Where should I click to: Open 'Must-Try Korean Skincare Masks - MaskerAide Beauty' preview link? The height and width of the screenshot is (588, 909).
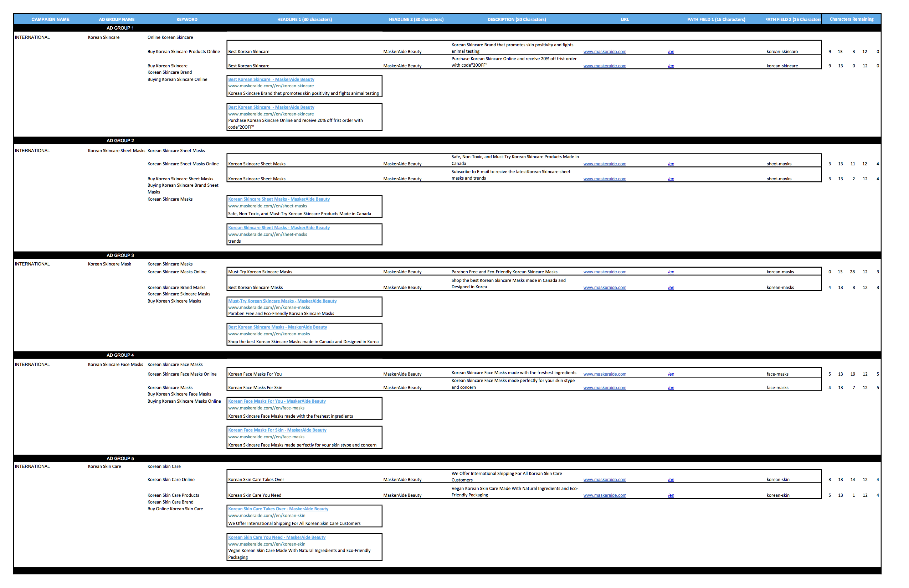tap(282, 301)
